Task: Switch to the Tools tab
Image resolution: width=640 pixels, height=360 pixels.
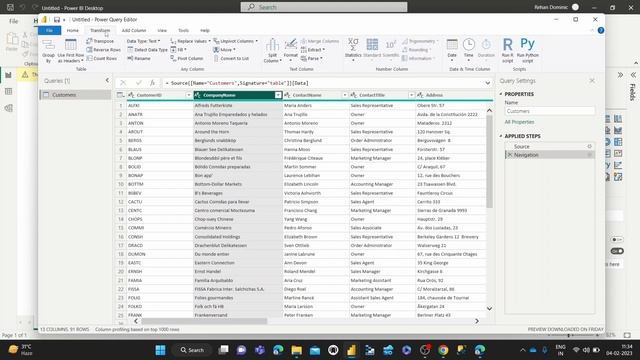Action: click(183, 31)
